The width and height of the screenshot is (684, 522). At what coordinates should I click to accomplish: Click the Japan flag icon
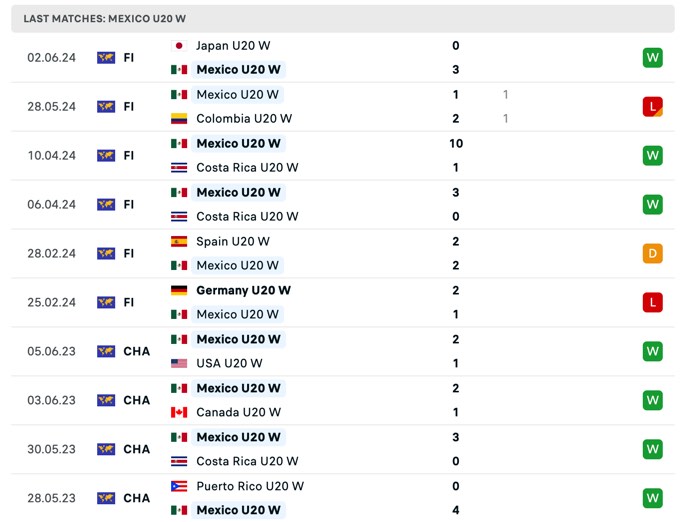coord(179,46)
